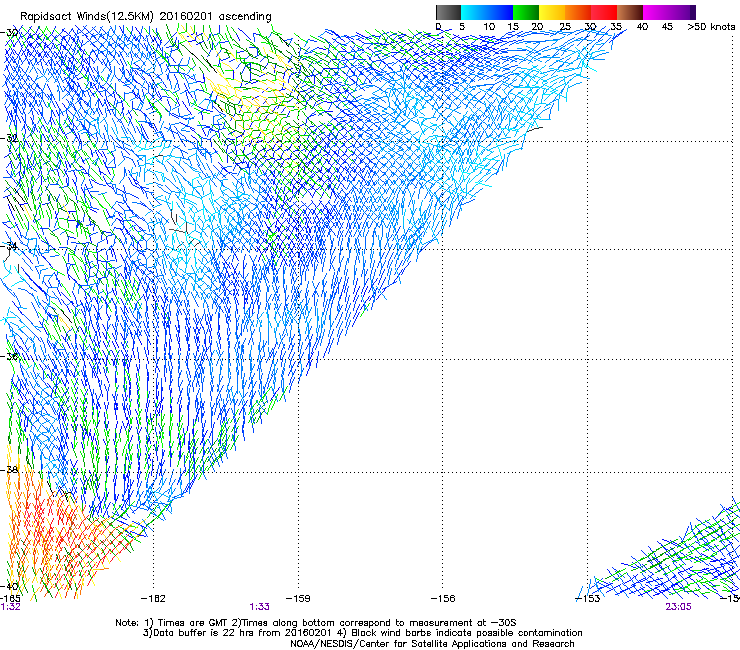Click the -153 longitude axis label
Screen dimensions: 740x650
pyautogui.click(x=588, y=599)
